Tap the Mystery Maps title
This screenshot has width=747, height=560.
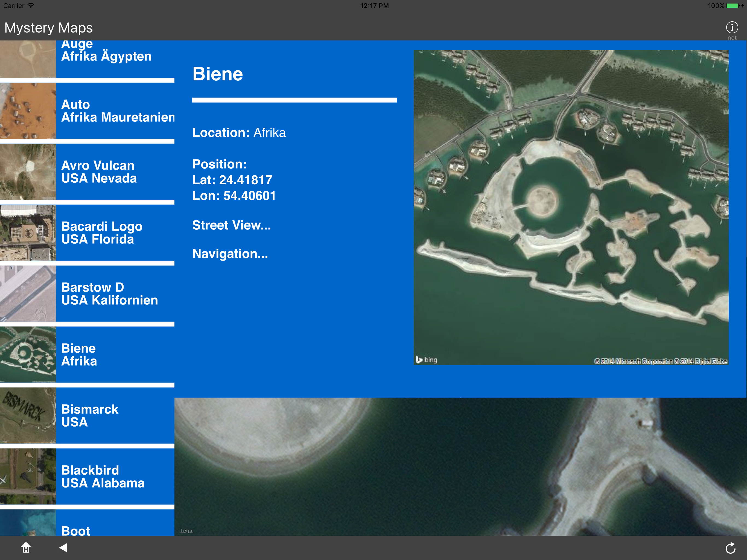pos(49,28)
